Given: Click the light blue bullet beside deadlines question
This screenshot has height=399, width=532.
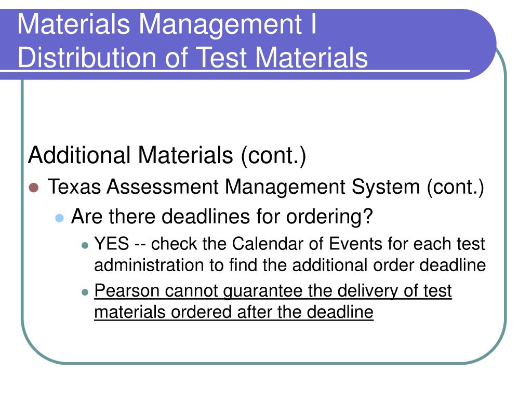Looking at the screenshot, I should pos(59,218).
